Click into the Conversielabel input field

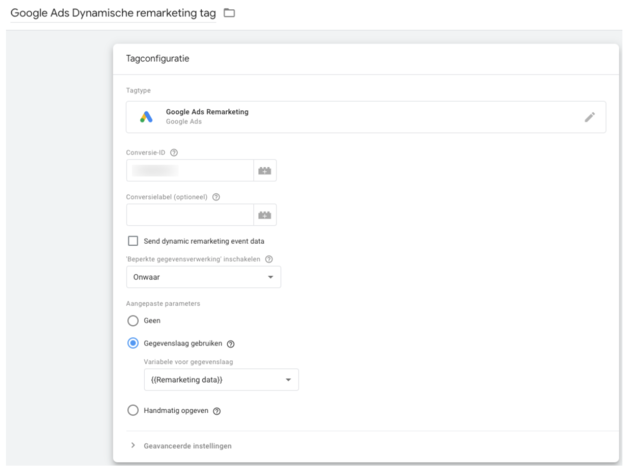coord(190,215)
